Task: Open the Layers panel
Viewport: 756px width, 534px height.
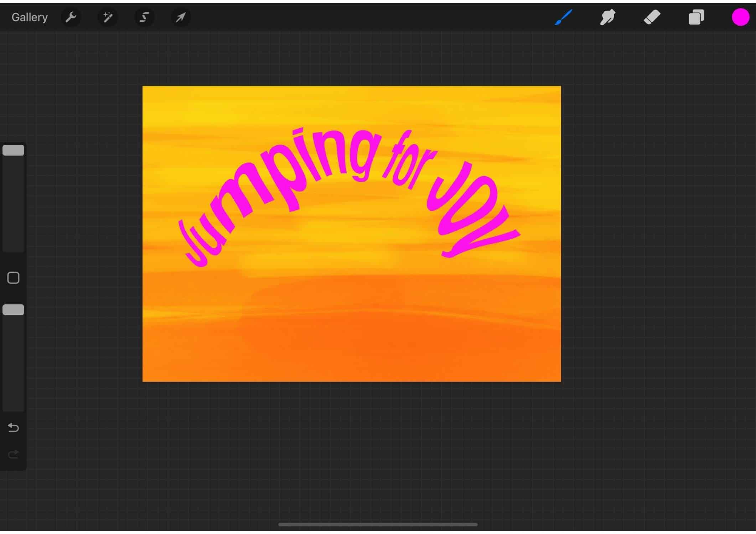Action: [x=697, y=17]
